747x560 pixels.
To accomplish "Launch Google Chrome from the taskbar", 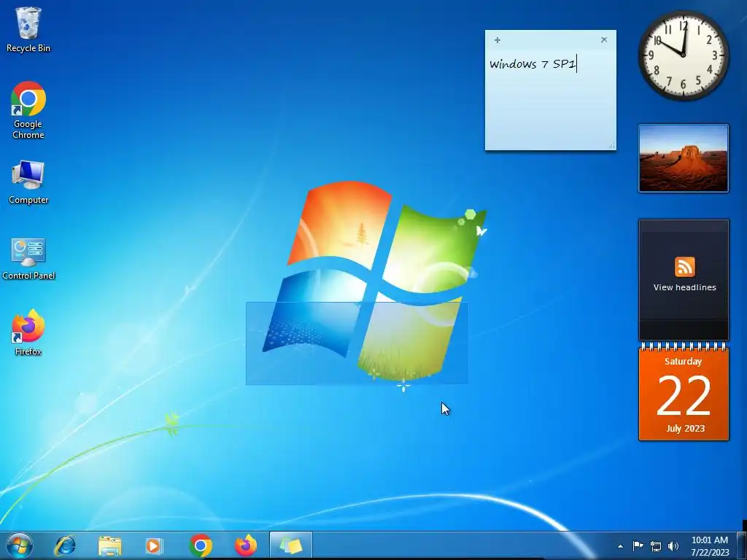I will point(201,545).
